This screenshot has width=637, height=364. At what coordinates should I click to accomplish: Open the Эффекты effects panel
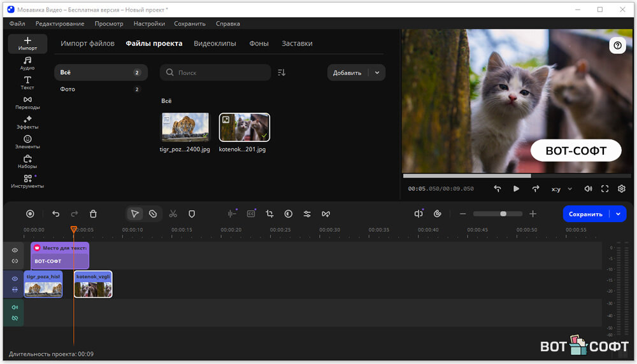point(27,122)
